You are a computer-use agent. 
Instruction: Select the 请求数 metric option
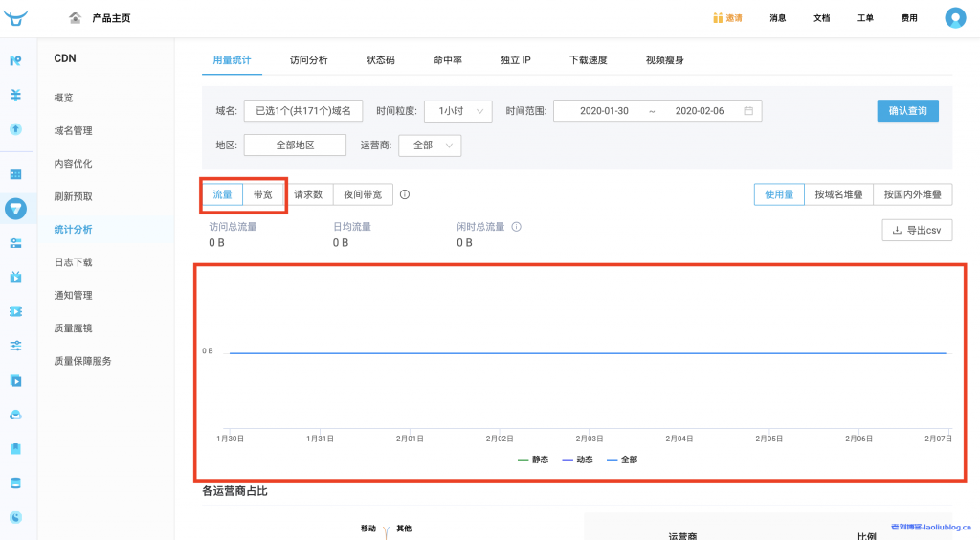(308, 194)
